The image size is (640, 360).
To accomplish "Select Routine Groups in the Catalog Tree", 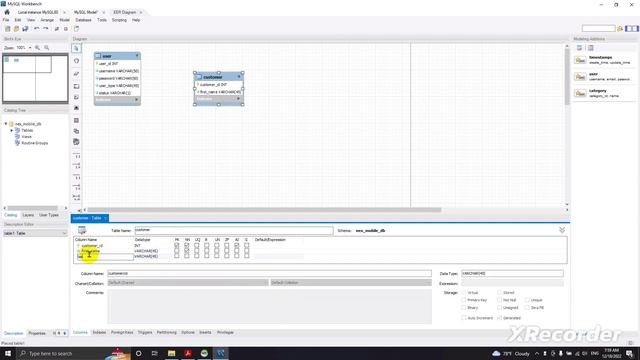I will click(x=35, y=143).
